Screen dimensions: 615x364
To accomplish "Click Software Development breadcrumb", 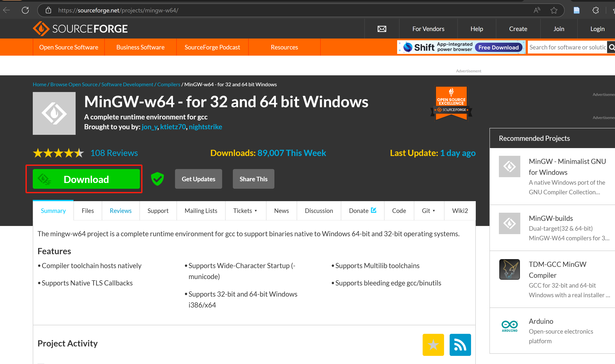I will coord(127,84).
